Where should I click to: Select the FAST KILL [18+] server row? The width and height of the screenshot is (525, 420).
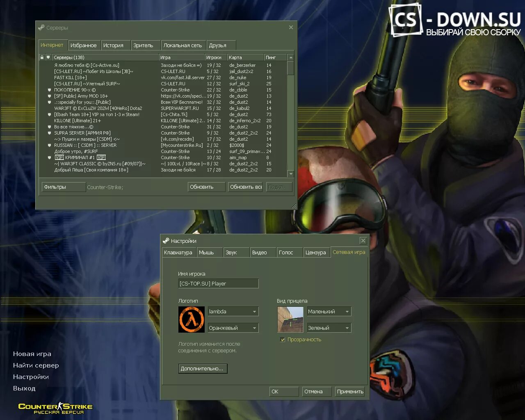pyautogui.click(x=163, y=78)
